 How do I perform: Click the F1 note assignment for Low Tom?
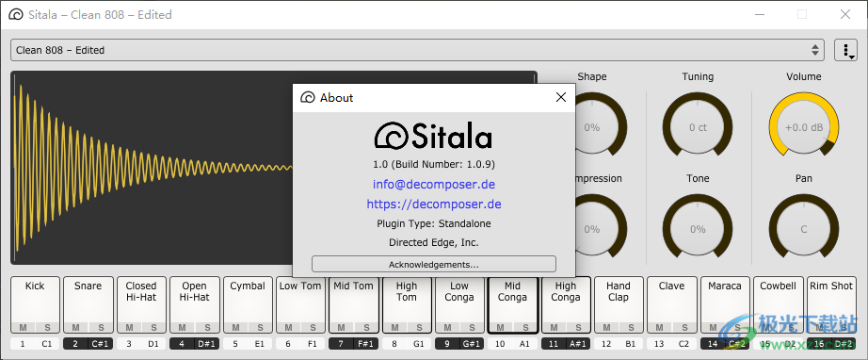point(313,344)
